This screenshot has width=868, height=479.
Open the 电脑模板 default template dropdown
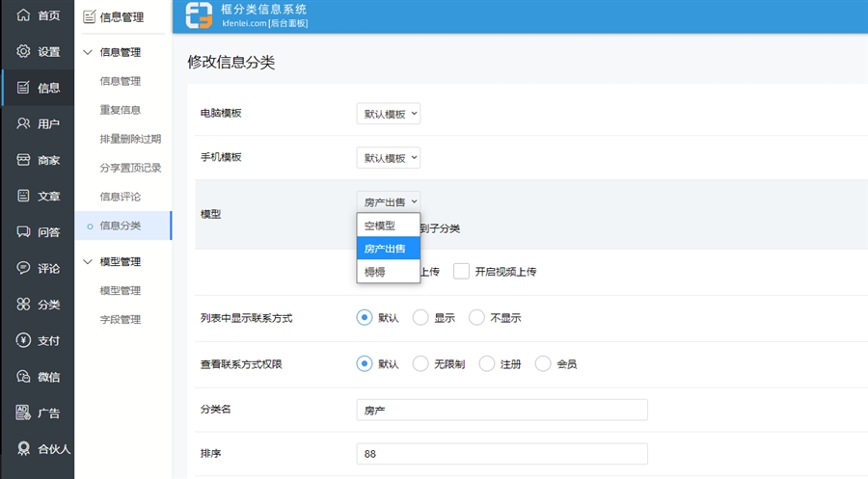coord(389,114)
